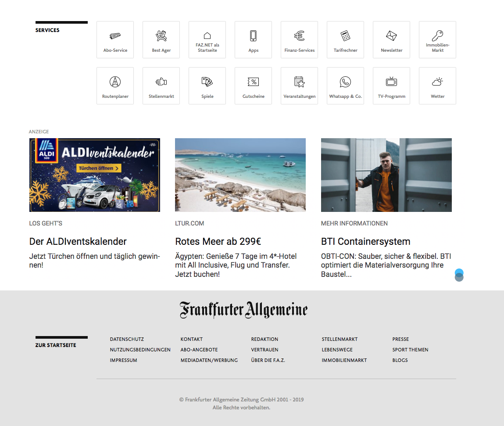Click the Ägypten 4*-Hotel teaser text
Screen dimensions: 504x426
pyautogui.click(x=236, y=265)
